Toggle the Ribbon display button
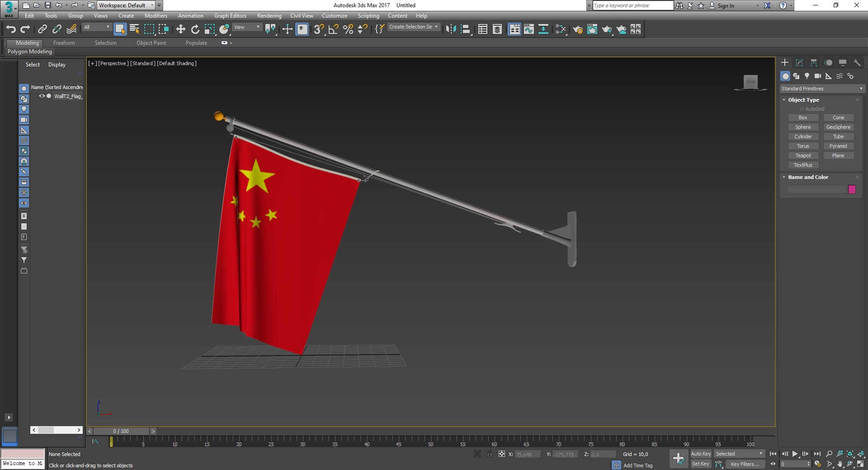Viewport: 868px width, 470px height. tap(514, 29)
